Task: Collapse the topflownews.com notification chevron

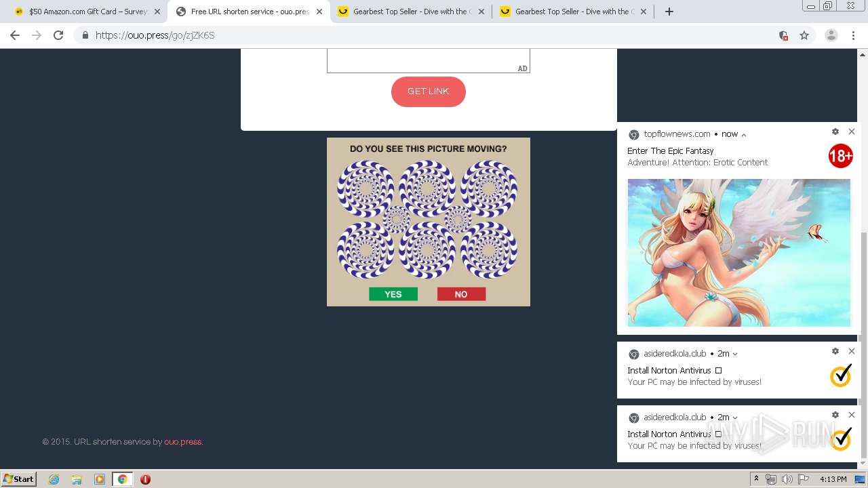Action: (744, 135)
